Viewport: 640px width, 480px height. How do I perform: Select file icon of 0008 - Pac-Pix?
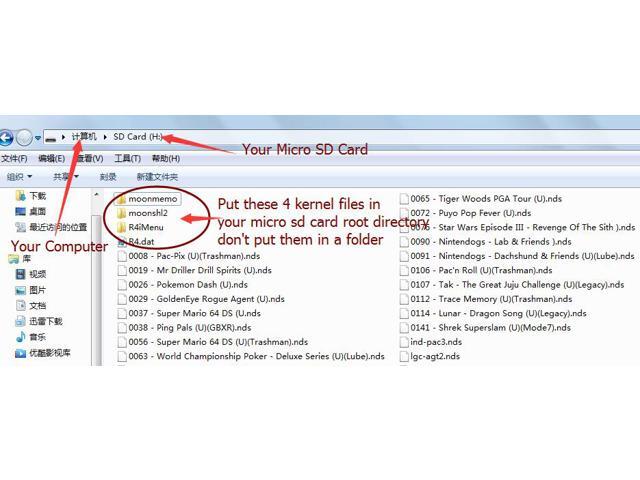pos(122,256)
